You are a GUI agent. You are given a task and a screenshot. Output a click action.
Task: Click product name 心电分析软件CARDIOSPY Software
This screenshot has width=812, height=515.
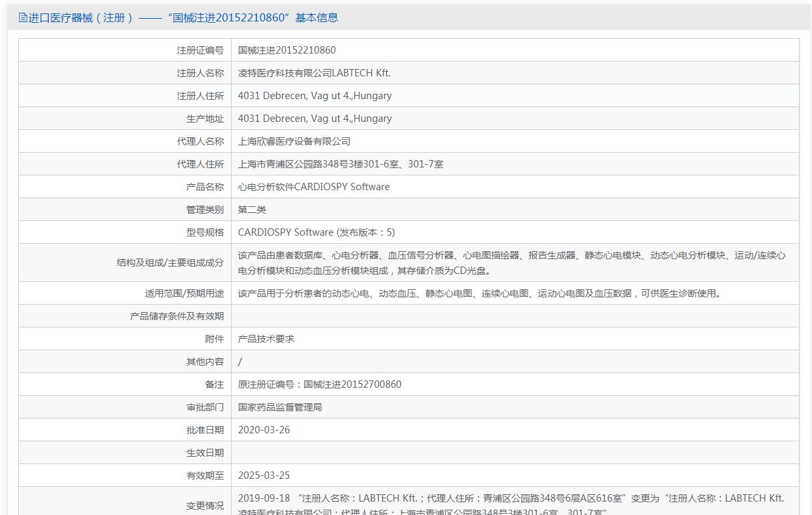coord(313,187)
